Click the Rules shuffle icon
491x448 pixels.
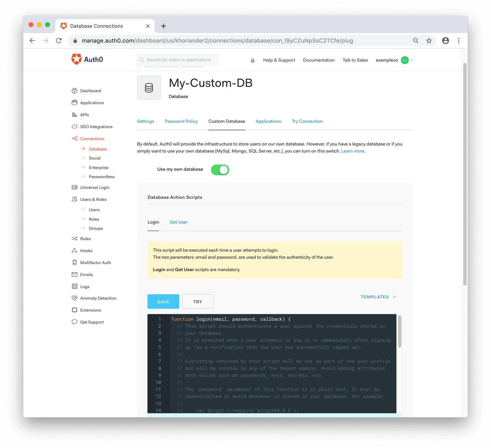click(75, 238)
